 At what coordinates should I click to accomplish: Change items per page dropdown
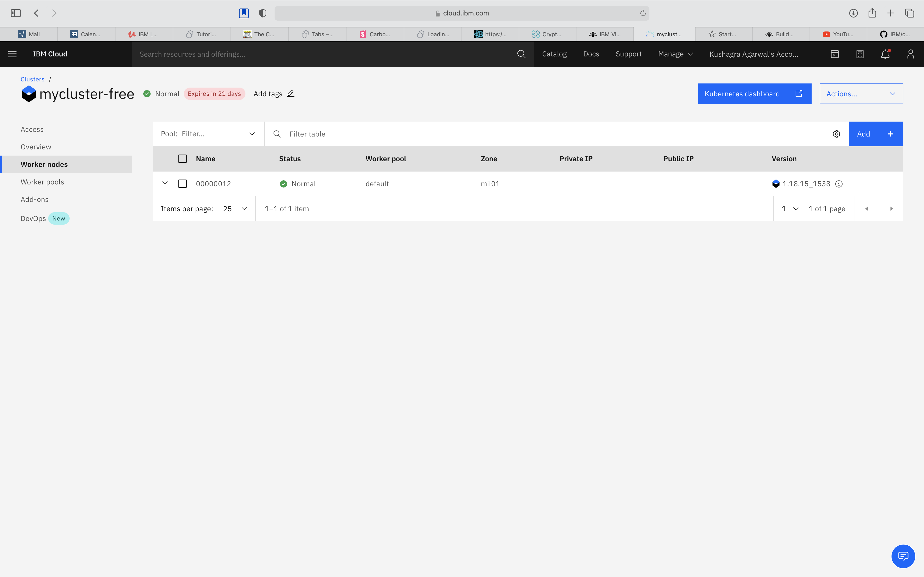click(x=235, y=209)
